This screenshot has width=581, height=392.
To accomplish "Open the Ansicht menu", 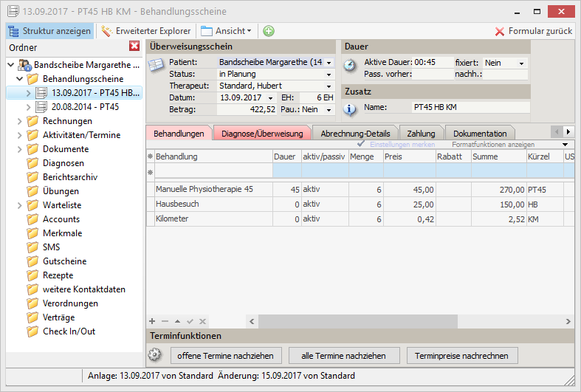I will click(x=226, y=31).
